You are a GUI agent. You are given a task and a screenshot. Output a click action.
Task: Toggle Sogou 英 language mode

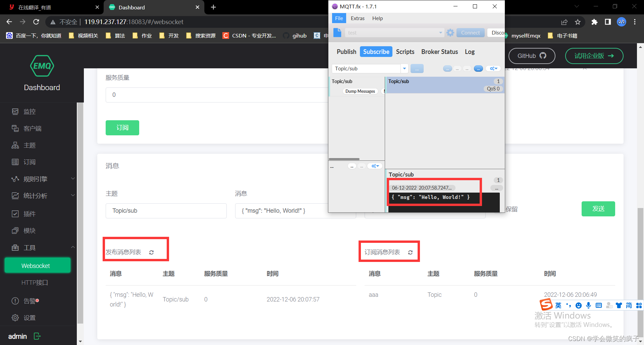pos(558,305)
